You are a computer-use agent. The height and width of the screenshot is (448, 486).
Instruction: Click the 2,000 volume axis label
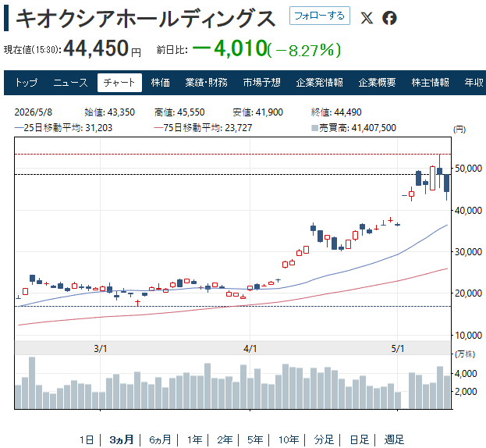click(466, 392)
